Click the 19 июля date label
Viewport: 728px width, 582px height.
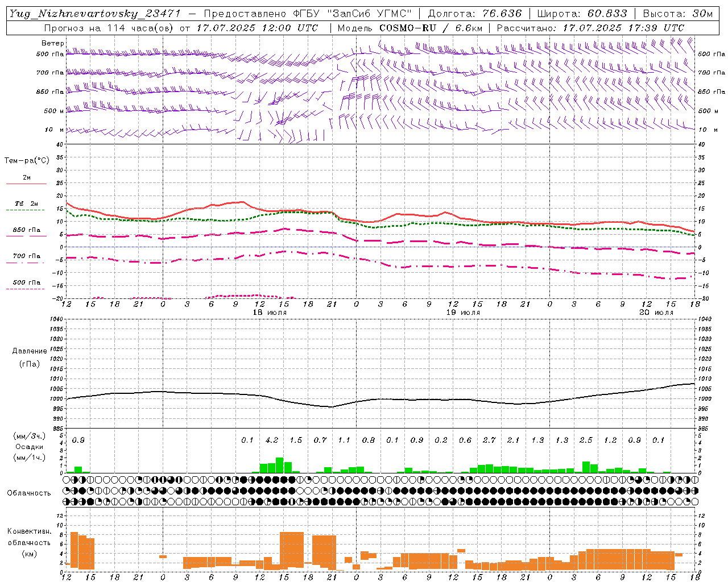pyautogui.click(x=463, y=313)
